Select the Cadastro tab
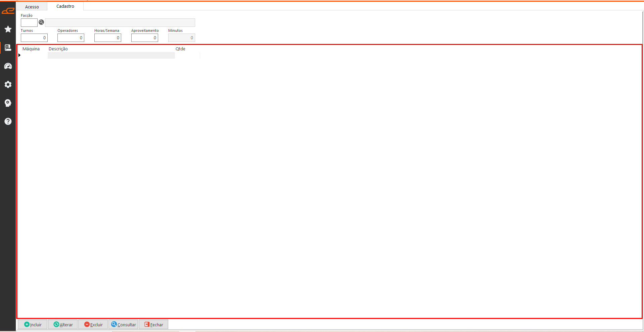Screen dimensions: 644x332 point(65,6)
